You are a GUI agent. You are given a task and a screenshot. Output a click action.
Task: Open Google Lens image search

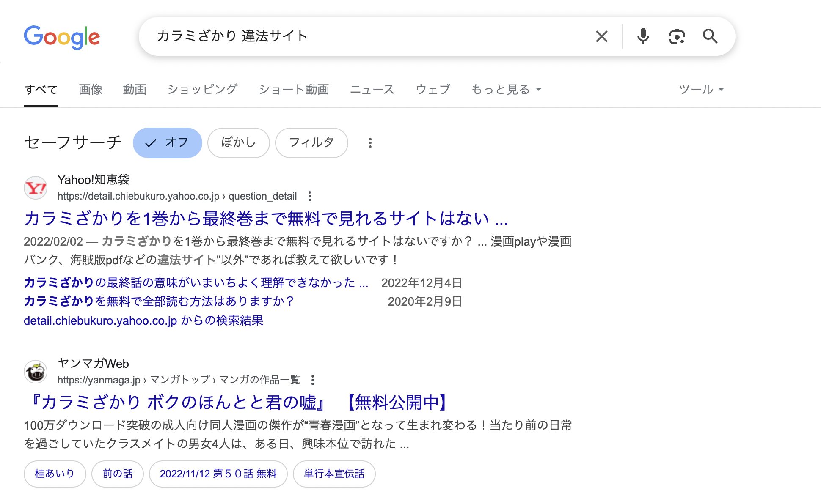click(x=677, y=37)
